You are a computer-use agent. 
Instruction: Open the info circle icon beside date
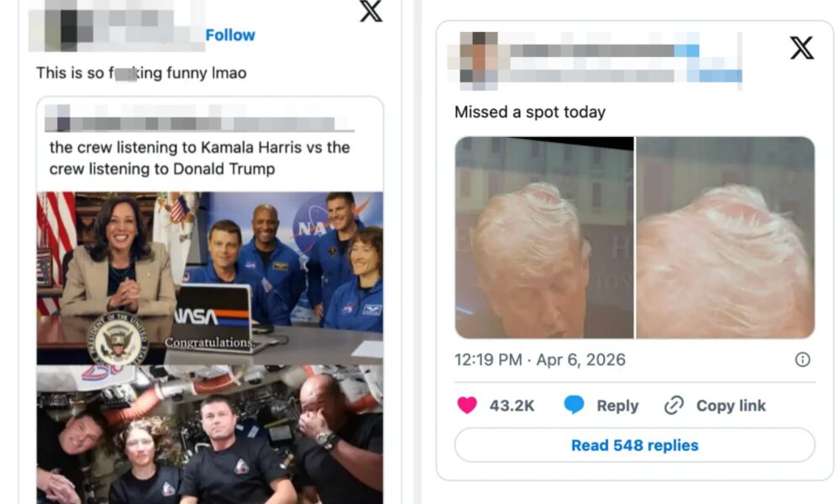point(802,360)
